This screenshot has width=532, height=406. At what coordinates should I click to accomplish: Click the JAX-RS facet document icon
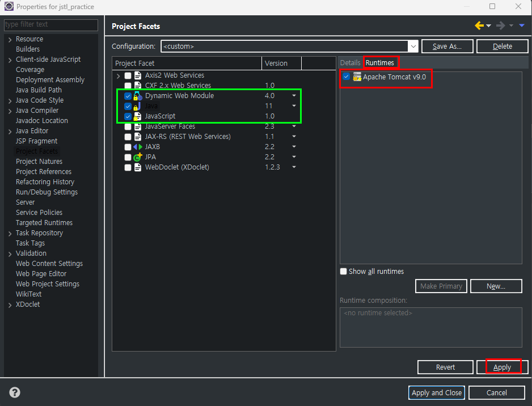137,137
